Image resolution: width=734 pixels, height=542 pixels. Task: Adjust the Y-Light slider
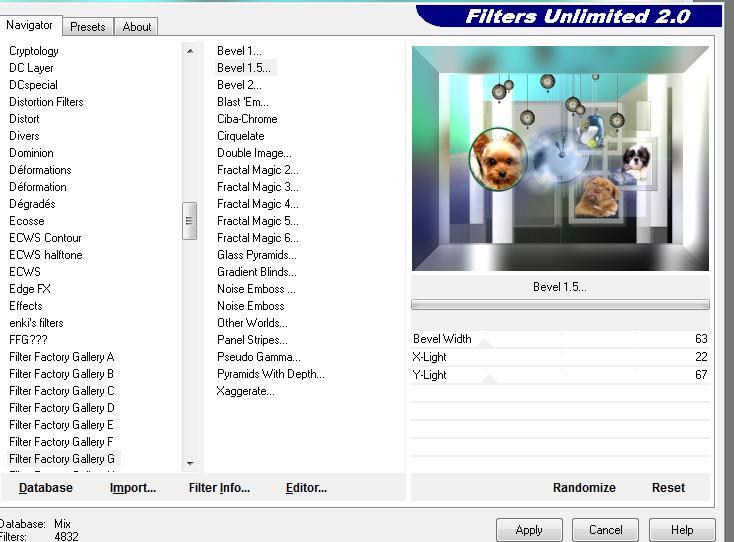[560, 375]
